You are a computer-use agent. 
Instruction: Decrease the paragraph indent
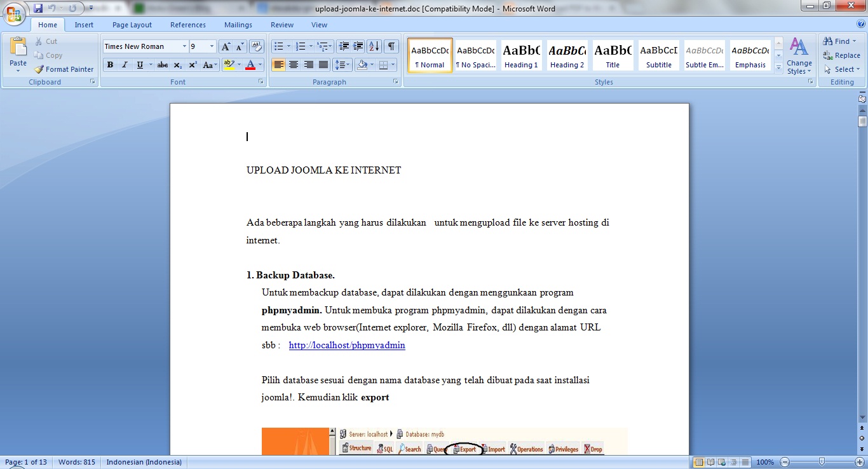click(344, 46)
